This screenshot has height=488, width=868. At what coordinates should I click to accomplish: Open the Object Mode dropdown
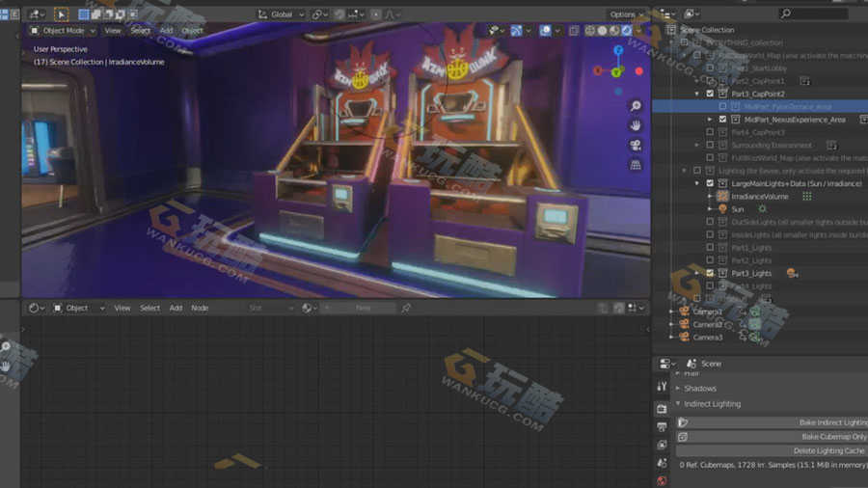63,31
